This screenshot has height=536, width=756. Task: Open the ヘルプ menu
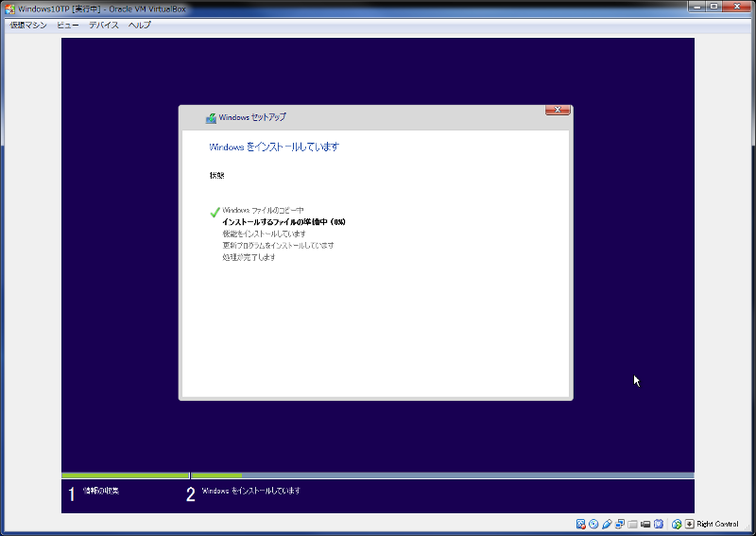tap(140, 26)
